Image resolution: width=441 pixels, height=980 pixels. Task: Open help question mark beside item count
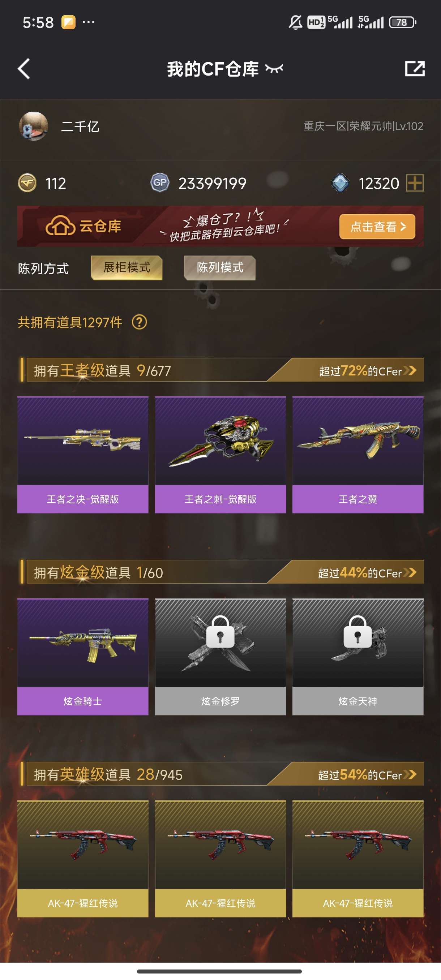point(139,322)
